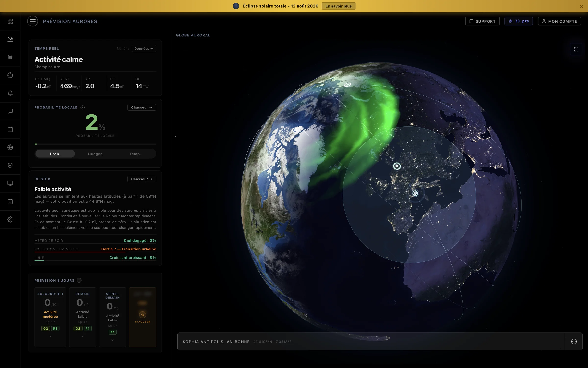Open Chasseur from the Ce Soir panel

point(142,179)
